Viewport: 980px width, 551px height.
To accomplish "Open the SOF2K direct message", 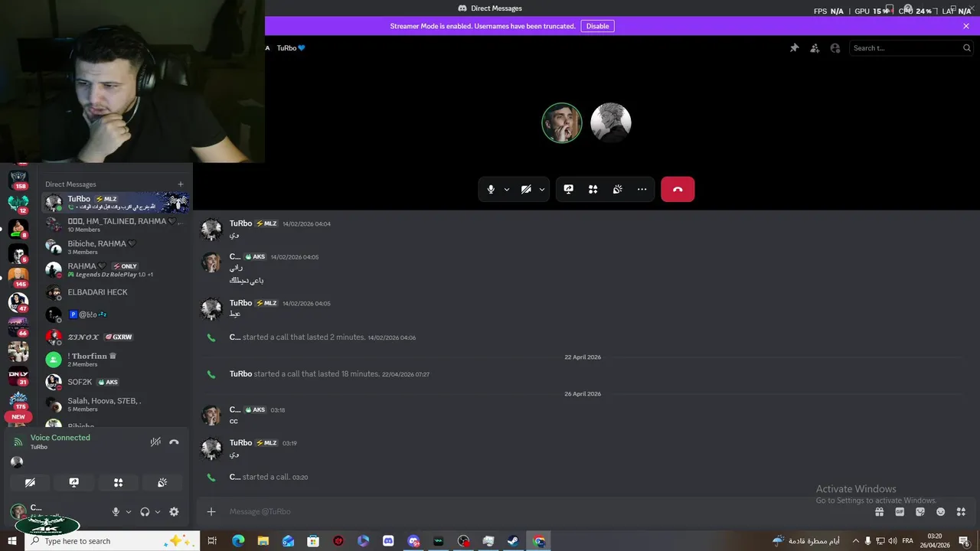I will pyautogui.click(x=116, y=382).
